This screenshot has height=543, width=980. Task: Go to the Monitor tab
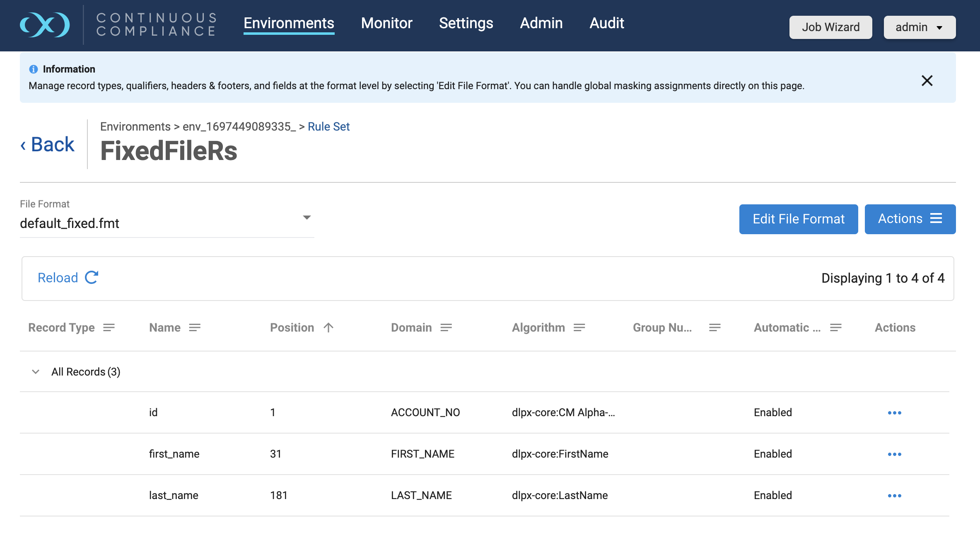coord(386,23)
